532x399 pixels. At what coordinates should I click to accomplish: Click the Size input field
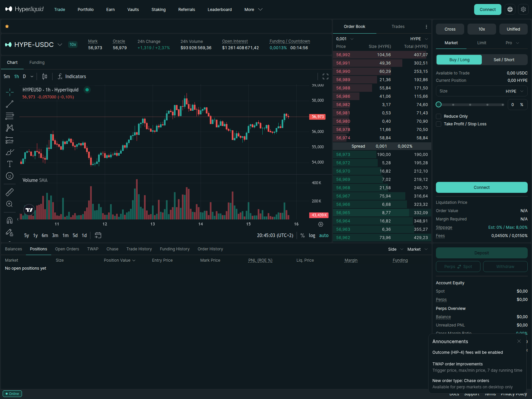(482, 91)
